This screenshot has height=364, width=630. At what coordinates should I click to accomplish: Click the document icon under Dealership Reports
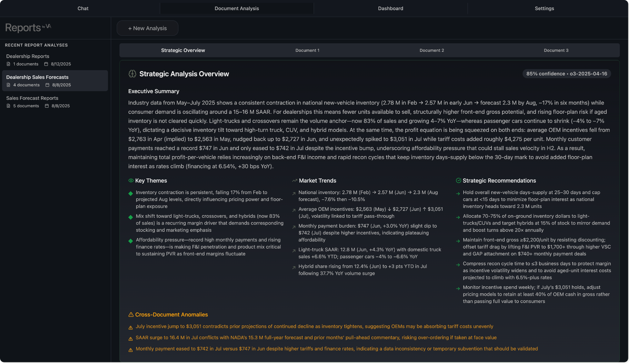coord(9,64)
